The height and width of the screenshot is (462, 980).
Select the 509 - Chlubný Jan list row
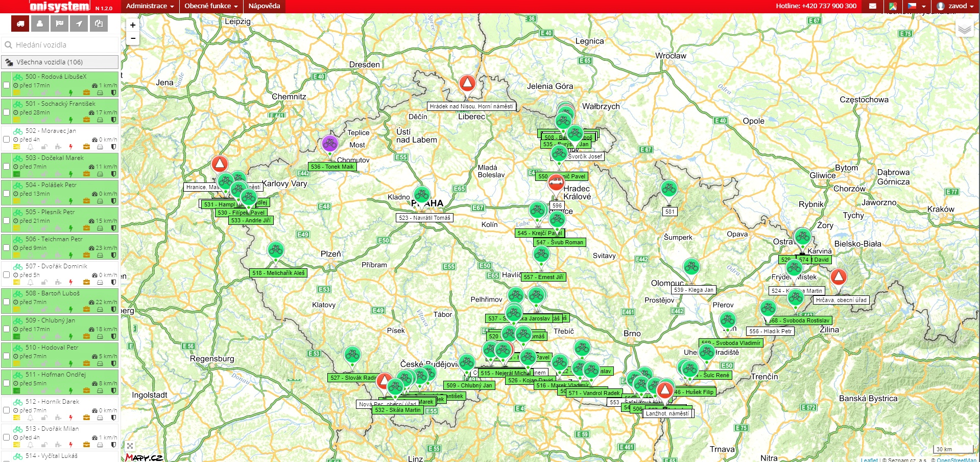click(x=60, y=328)
